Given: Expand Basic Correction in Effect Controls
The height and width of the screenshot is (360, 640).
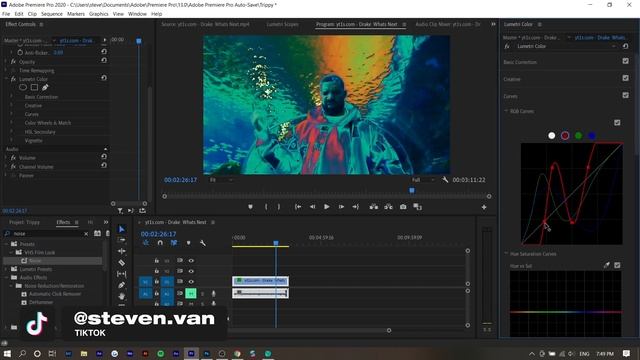Looking at the screenshot, I should coord(11,97).
